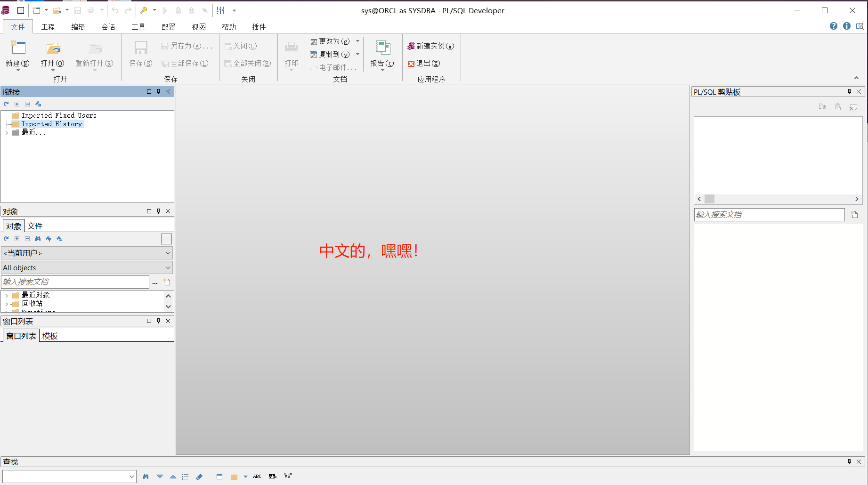Open the customize toolbar sliders icon
This screenshot has width=868, height=485.
click(220, 10)
